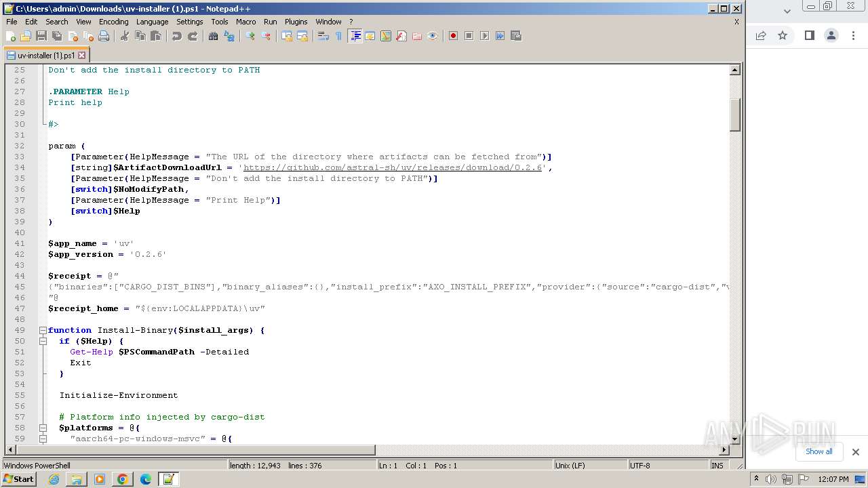Click the Paste toolbar icon
Screen dimensions: 868x488
point(156,36)
